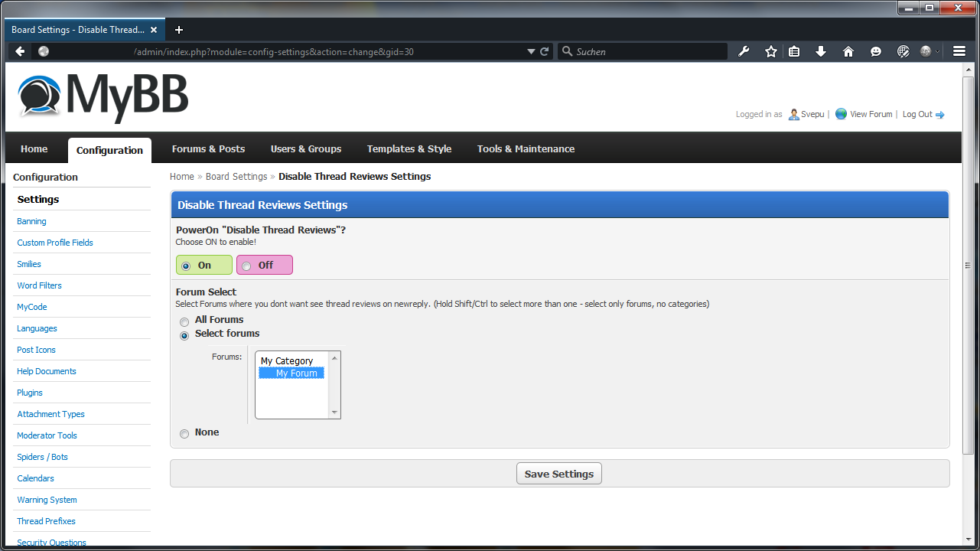Click the Log Out link
Screen dimensions: 980x551
point(917,114)
